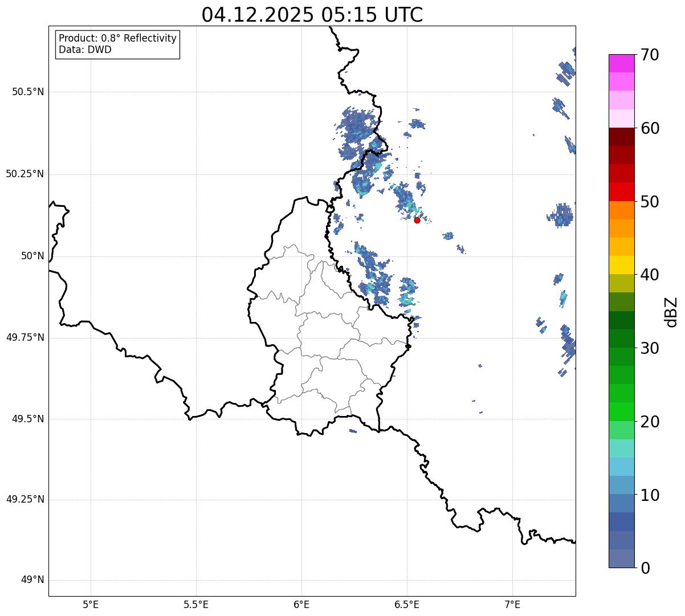This screenshot has width=685, height=616.
Task: Pick the bright green swatch just above 20 dBZ
Action: [x=622, y=412]
